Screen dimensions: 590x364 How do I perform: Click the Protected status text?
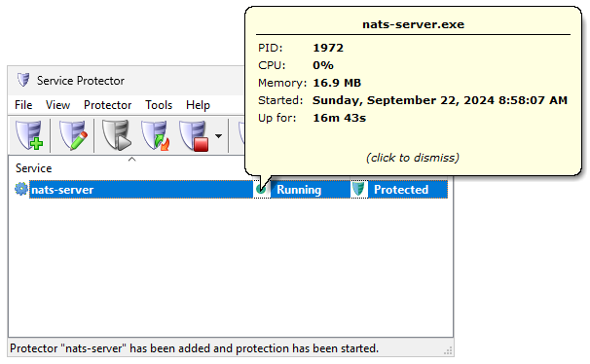point(401,190)
